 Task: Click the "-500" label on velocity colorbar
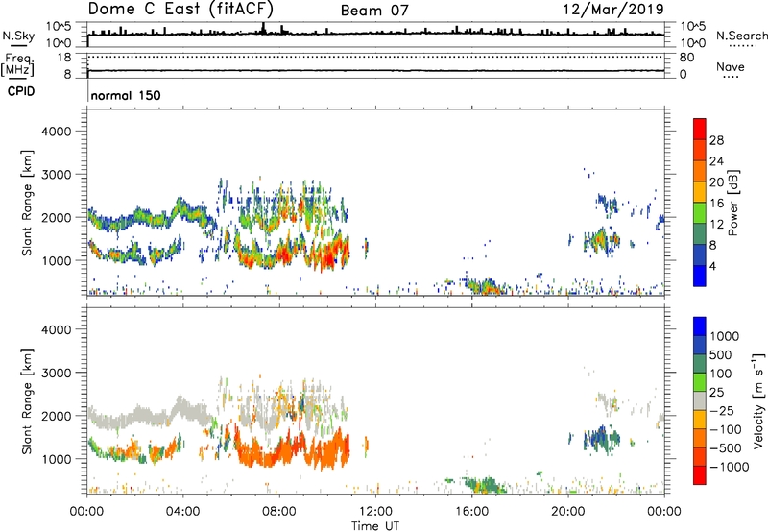[726, 448]
